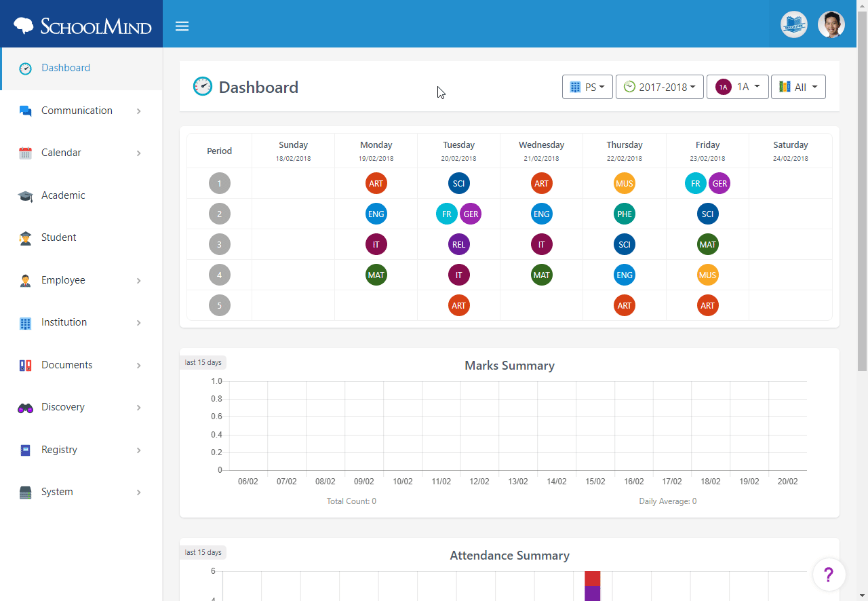Toggle the hamburger sidebar menu
This screenshot has width=868, height=601.
click(182, 26)
